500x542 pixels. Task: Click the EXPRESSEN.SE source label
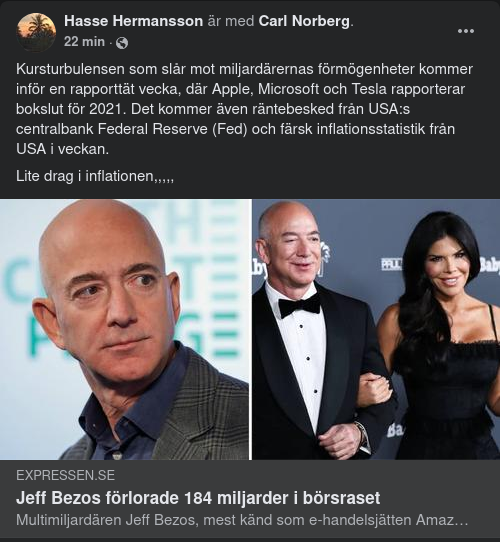point(65,475)
